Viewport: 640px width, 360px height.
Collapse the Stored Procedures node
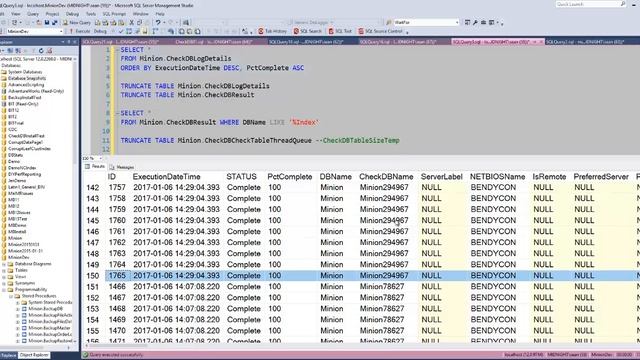(x=11, y=296)
